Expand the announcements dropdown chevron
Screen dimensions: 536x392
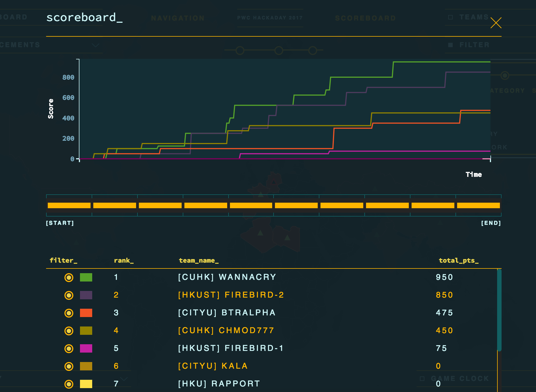coord(96,45)
